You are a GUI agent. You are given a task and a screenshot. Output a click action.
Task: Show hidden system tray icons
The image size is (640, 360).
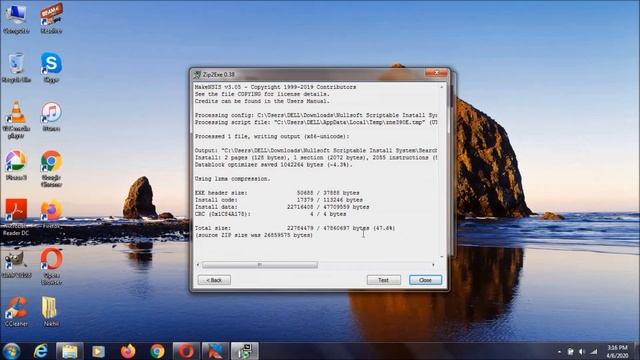[x=559, y=351]
